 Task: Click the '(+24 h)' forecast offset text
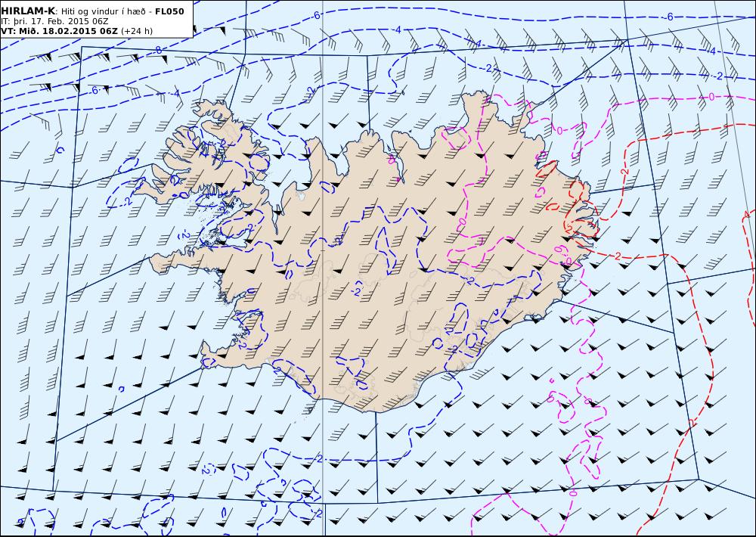point(136,31)
